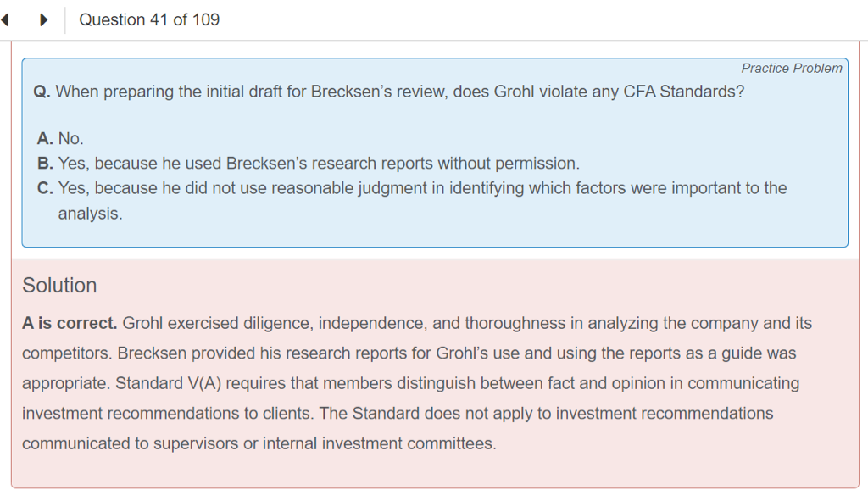
Task: Click the bold letter "C." marker
Action: [x=46, y=188]
